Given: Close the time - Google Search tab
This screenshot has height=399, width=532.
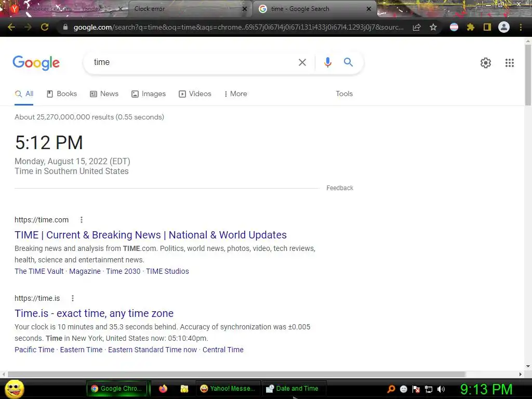Looking at the screenshot, I should tap(369, 9).
